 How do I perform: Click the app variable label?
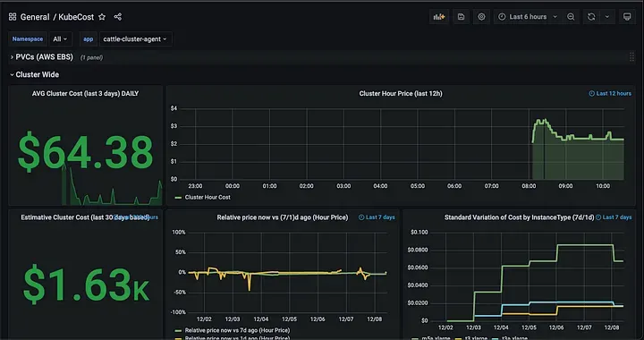tap(89, 39)
